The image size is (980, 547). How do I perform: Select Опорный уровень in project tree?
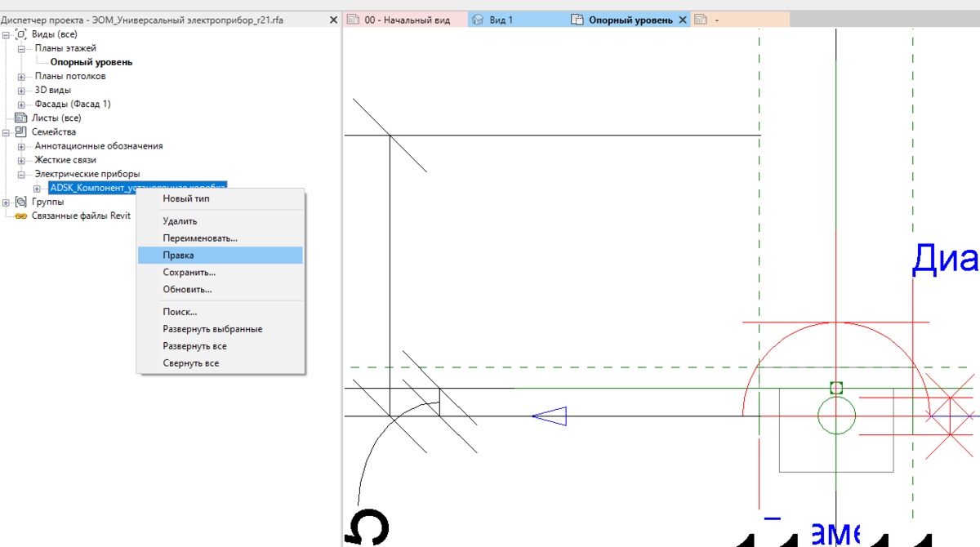click(91, 62)
